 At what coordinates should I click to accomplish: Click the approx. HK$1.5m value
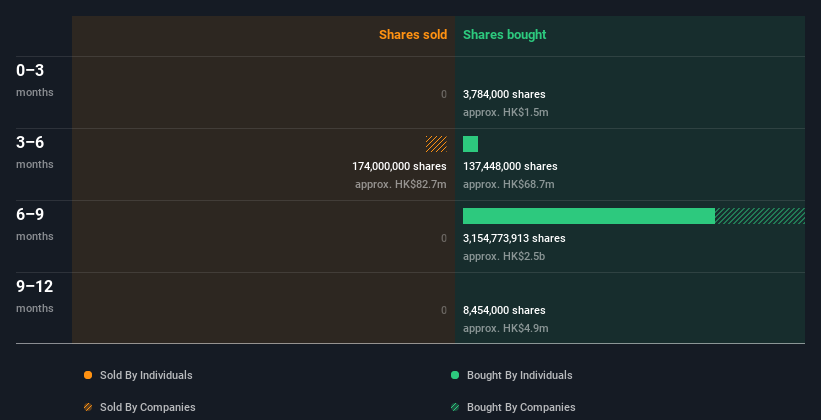(x=506, y=113)
